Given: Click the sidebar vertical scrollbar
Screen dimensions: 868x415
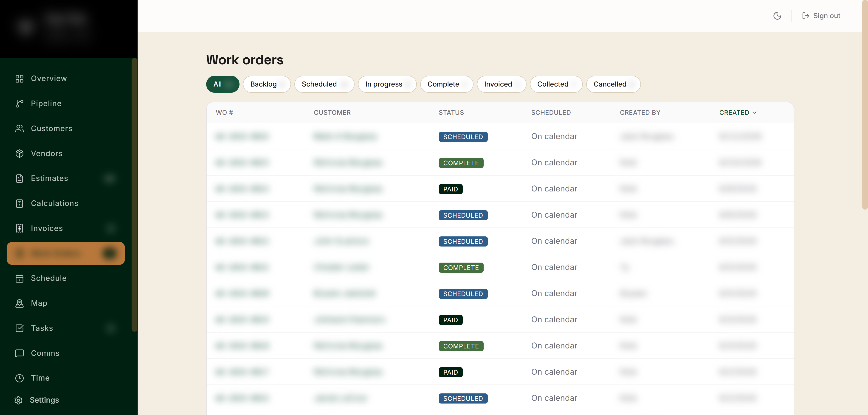Looking at the screenshot, I should [x=134, y=195].
